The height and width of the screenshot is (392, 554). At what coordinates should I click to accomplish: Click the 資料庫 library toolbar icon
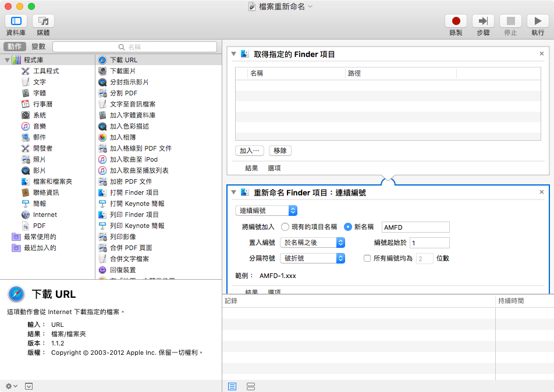(15, 21)
